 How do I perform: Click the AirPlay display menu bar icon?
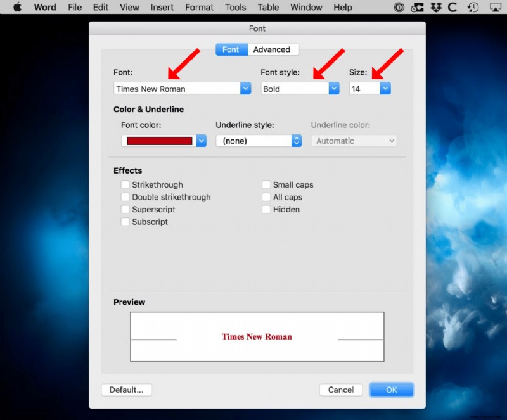pos(496,7)
